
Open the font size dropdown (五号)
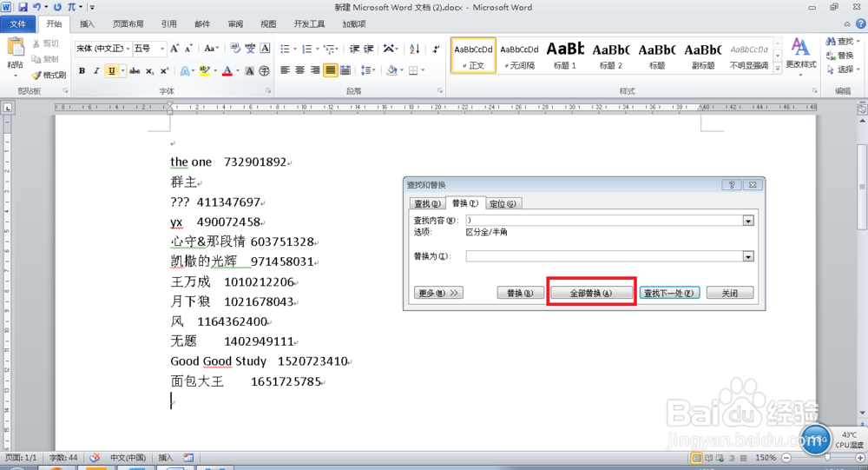[162, 49]
